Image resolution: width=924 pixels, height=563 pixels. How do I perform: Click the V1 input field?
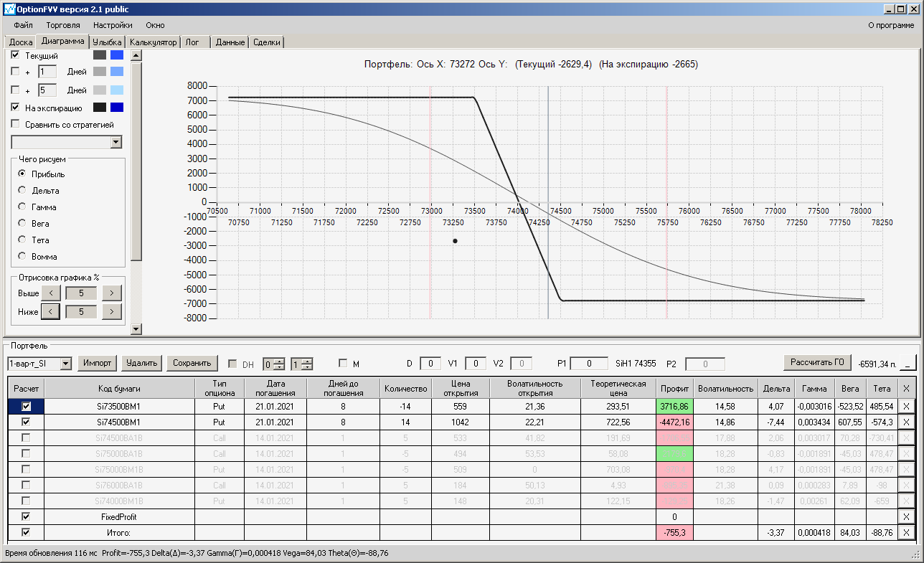[x=476, y=364]
